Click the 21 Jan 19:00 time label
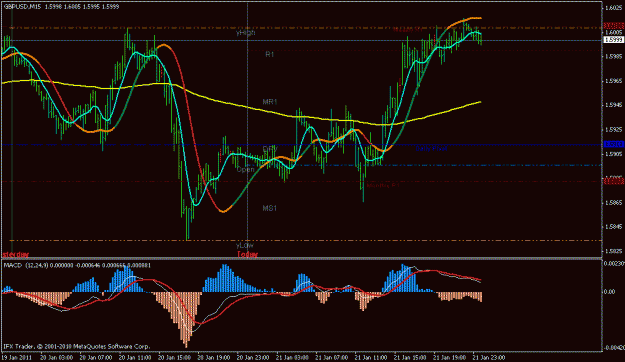 [x=449, y=357]
